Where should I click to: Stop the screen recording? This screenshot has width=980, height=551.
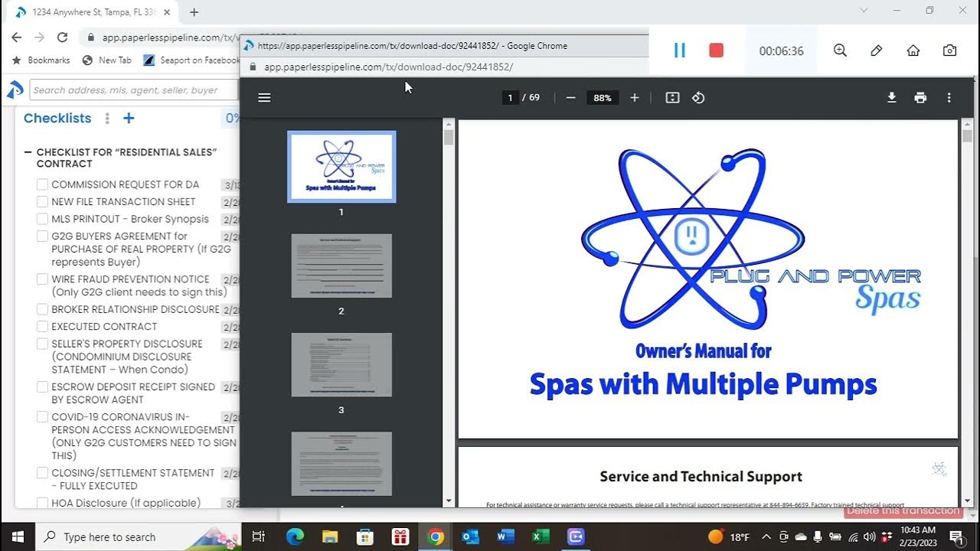click(x=716, y=51)
